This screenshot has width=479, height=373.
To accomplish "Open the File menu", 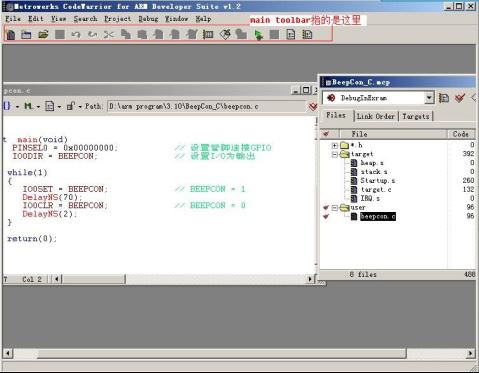I will pyautogui.click(x=13, y=19).
